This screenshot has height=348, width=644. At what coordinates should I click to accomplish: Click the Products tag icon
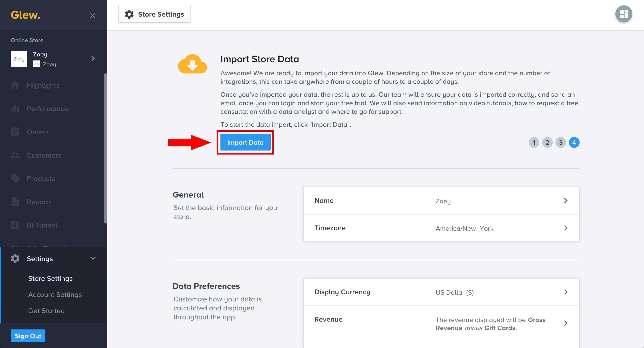[x=15, y=178]
